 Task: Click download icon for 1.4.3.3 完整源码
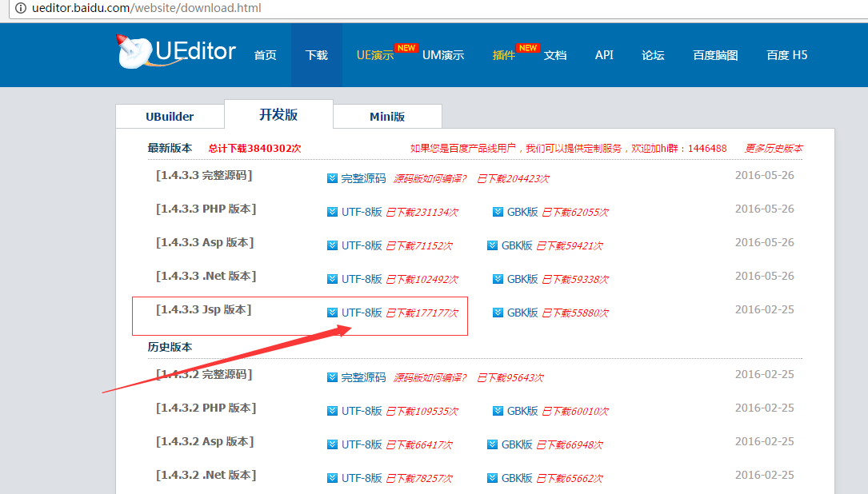coord(332,178)
